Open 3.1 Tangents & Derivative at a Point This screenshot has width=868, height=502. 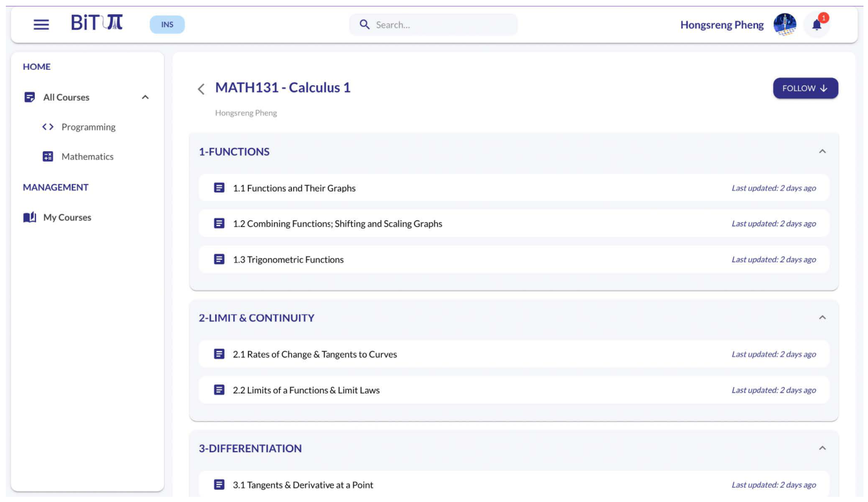pyautogui.click(x=514, y=485)
